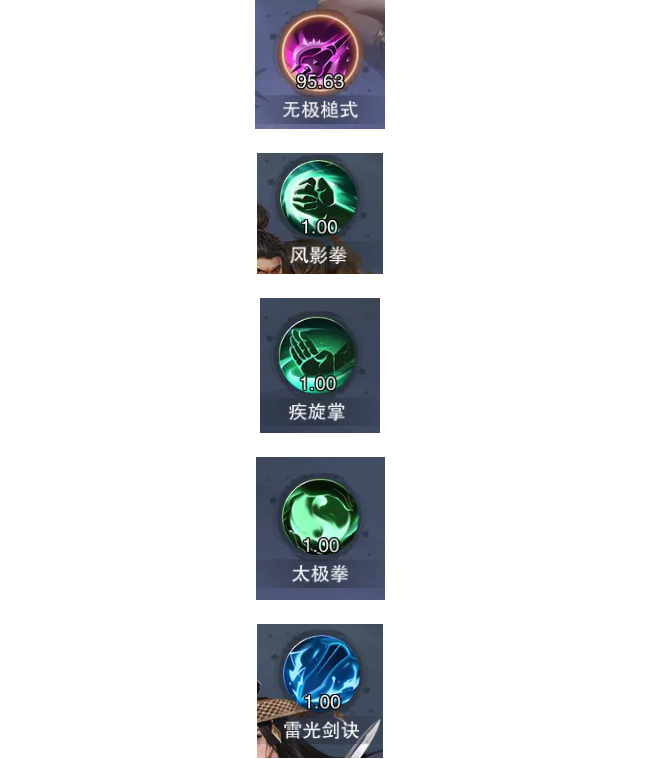Click the 1.00 value on 太极拳
649x759 pixels.
[x=321, y=546]
